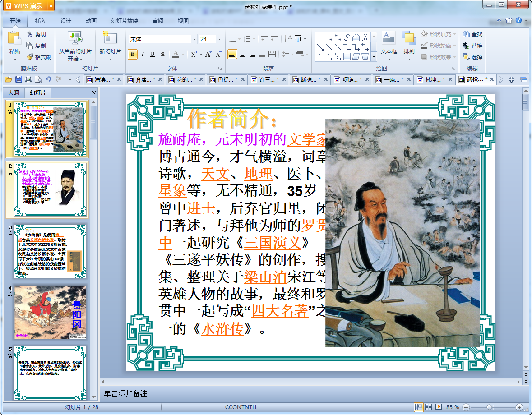Click the Print icon in quick toolbar

(28, 79)
